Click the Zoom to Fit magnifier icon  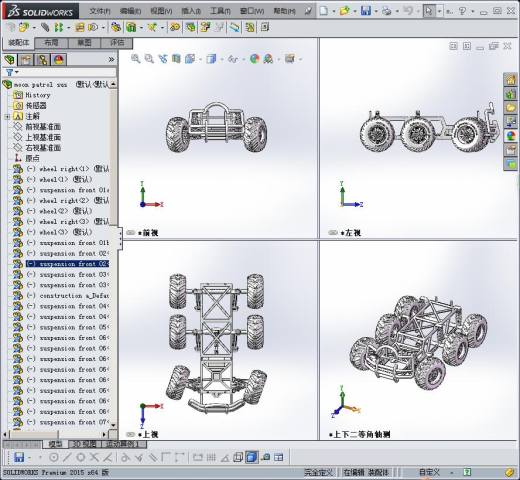(x=136, y=59)
